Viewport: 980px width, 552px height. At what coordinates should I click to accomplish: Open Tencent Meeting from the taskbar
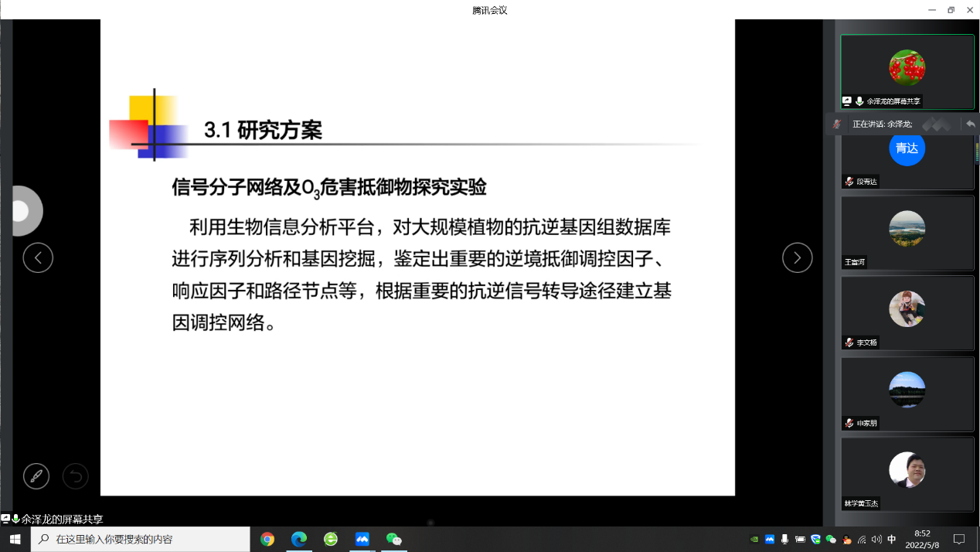[x=362, y=540]
